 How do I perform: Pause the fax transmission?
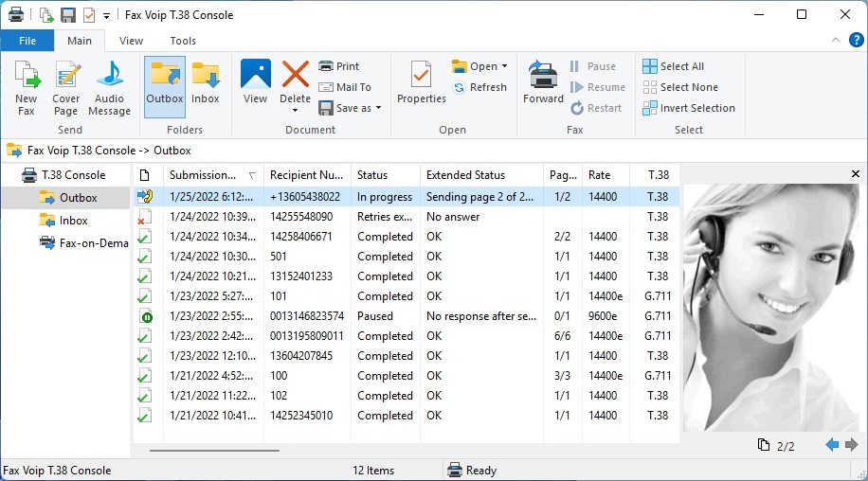click(592, 66)
